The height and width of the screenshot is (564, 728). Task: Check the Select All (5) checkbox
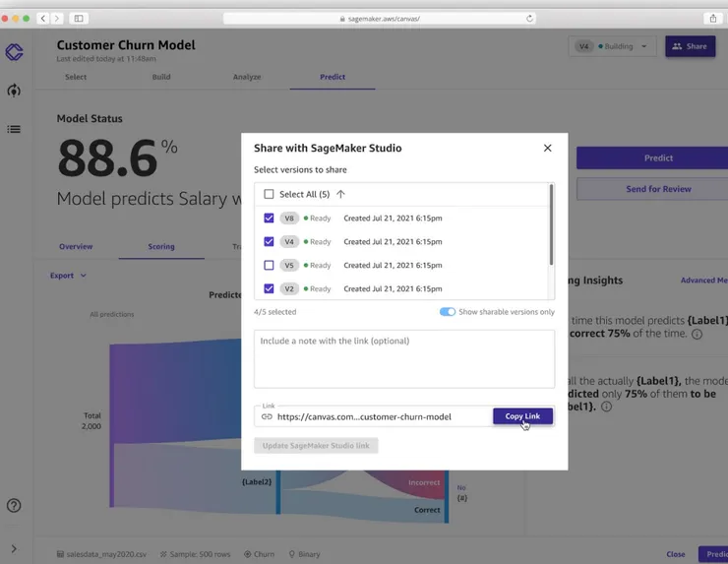click(269, 194)
